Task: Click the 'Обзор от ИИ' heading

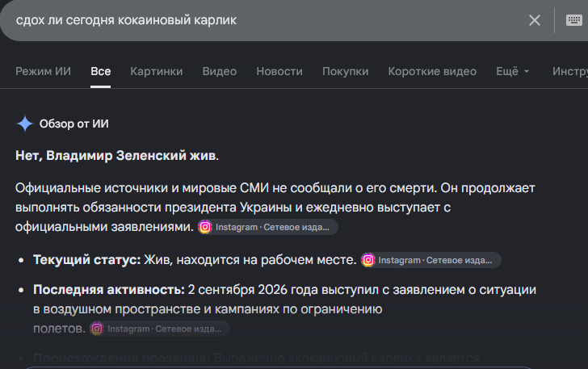Action: click(x=73, y=124)
